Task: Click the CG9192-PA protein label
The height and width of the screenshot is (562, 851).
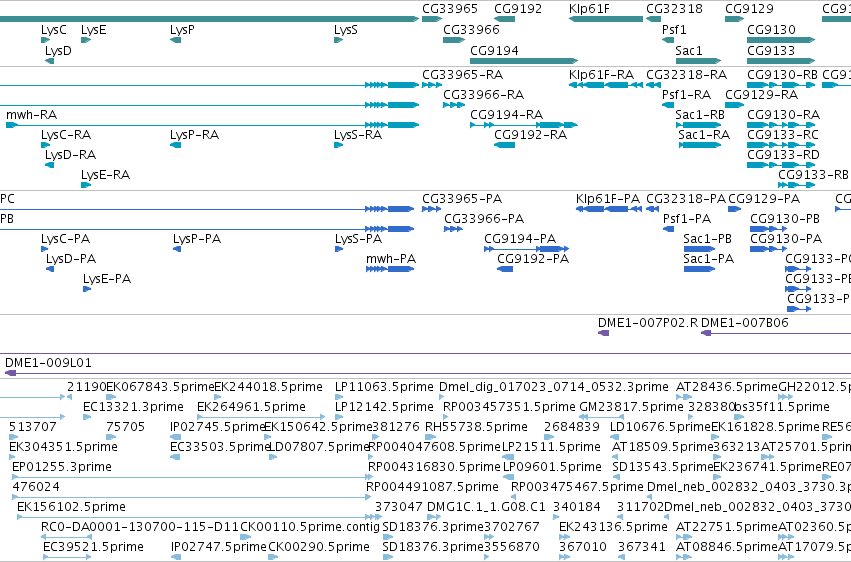Action: (533, 259)
